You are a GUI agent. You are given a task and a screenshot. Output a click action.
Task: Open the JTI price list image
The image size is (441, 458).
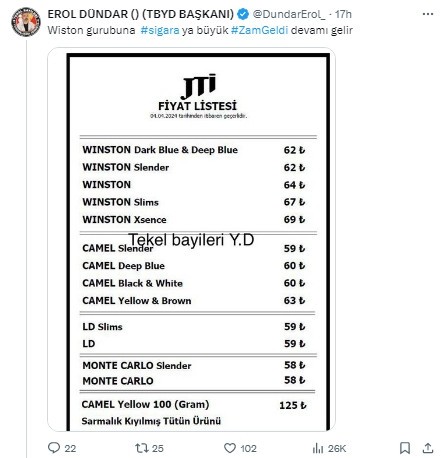(x=191, y=239)
